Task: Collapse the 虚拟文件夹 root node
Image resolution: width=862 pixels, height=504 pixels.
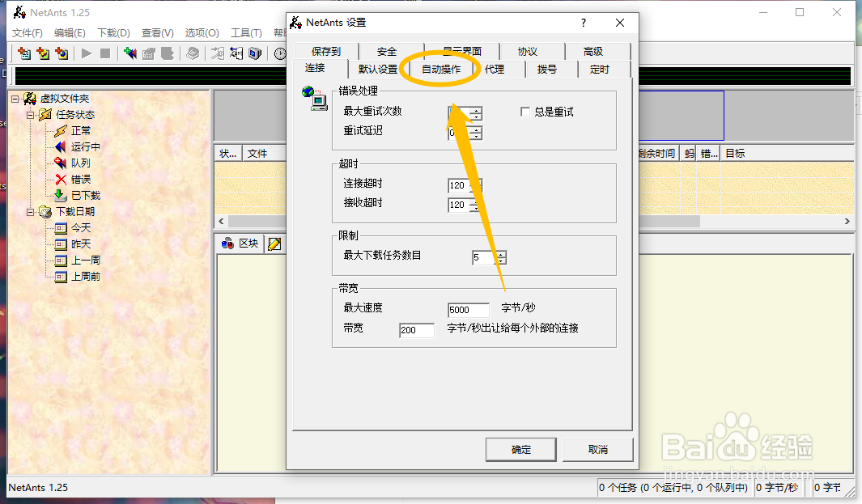Action: [15, 99]
